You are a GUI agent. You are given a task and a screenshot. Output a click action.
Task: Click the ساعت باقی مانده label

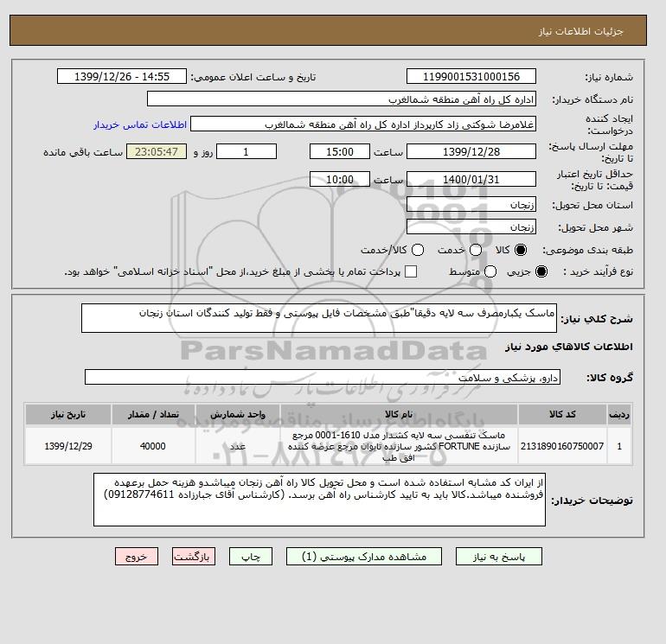pyautogui.click(x=83, y=152)
